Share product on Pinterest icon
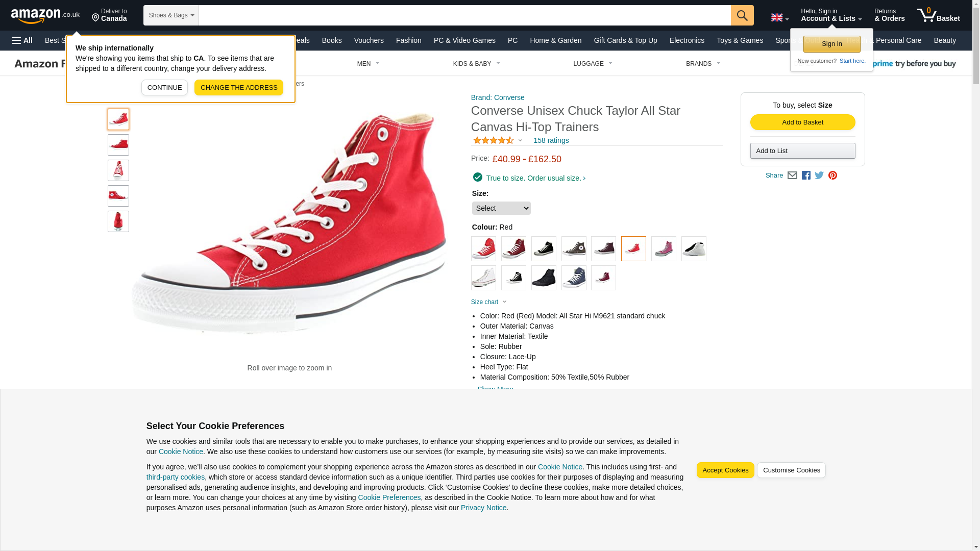Screen dimensions: 980x551 832,176
